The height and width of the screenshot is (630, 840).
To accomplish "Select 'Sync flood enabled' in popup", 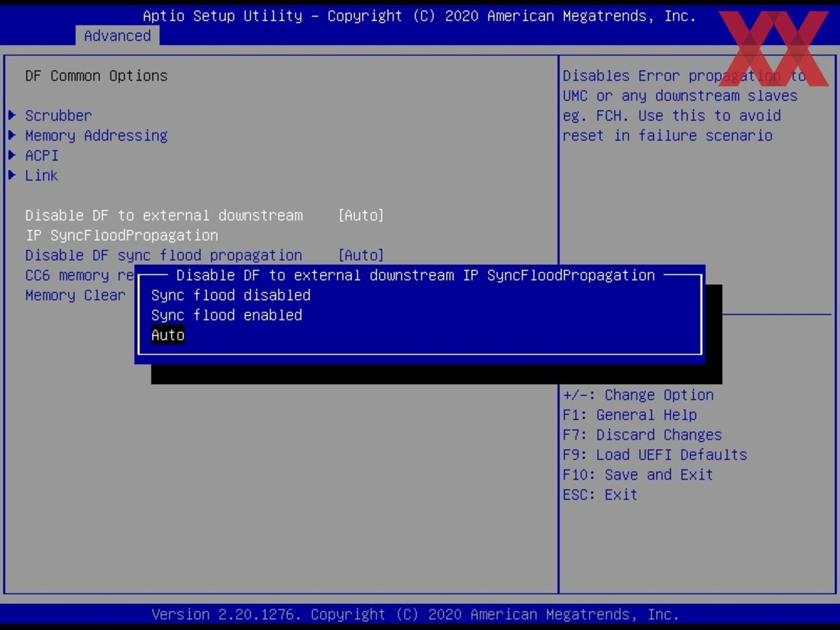I will pos(227,315).
